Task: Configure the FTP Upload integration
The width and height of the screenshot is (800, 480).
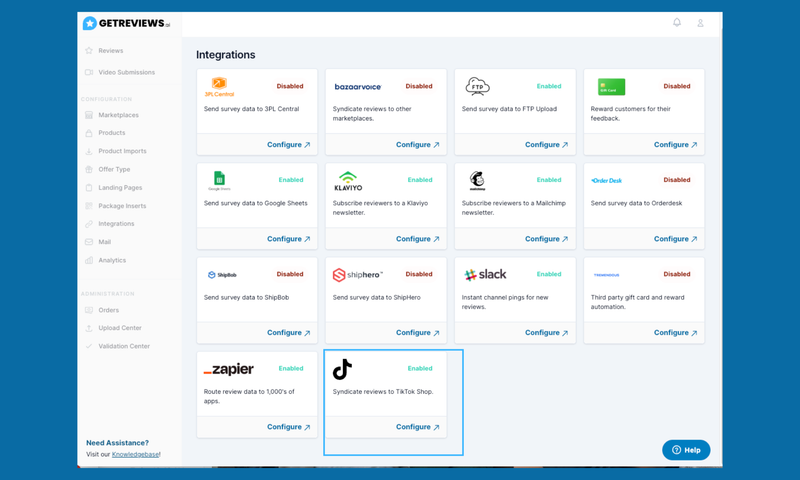Action: [x=546, y=145]
